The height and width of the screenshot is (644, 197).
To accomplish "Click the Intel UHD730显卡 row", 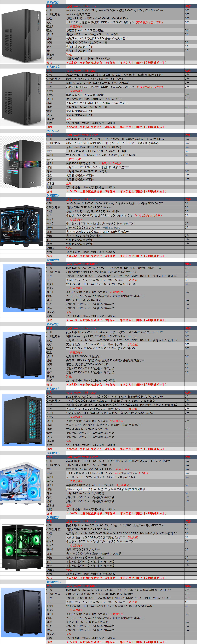I will 121,485.
